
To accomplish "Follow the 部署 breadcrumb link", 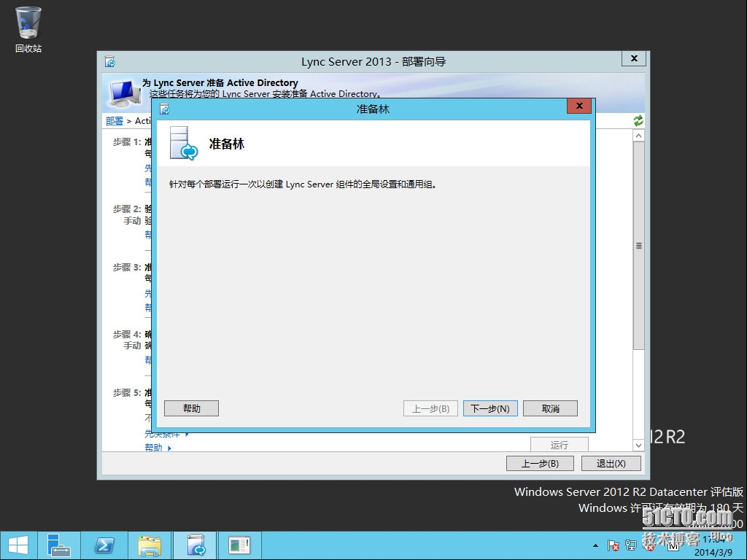I will pos(115,121).
